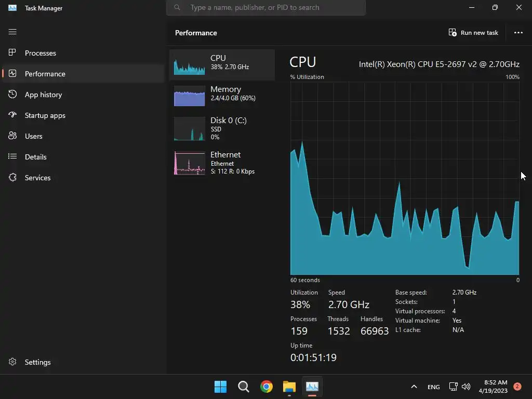Image resolution: width=532 pixels, height=399 pixels.
Task: Open File Explorer from taskbar
Action: pyautogui.click(x=289, y=387)
